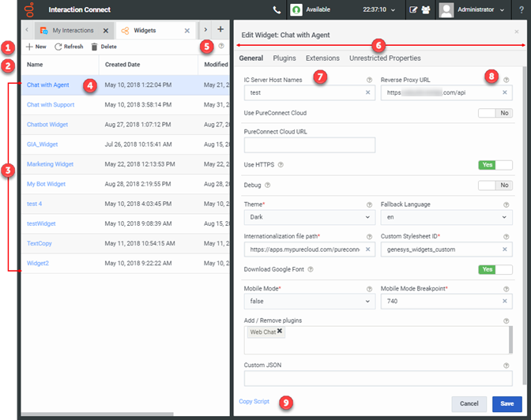The height and width of the screenshot is (420, 531).
Task: Click the Delete trash icon
Action: [x=93, y=47]
